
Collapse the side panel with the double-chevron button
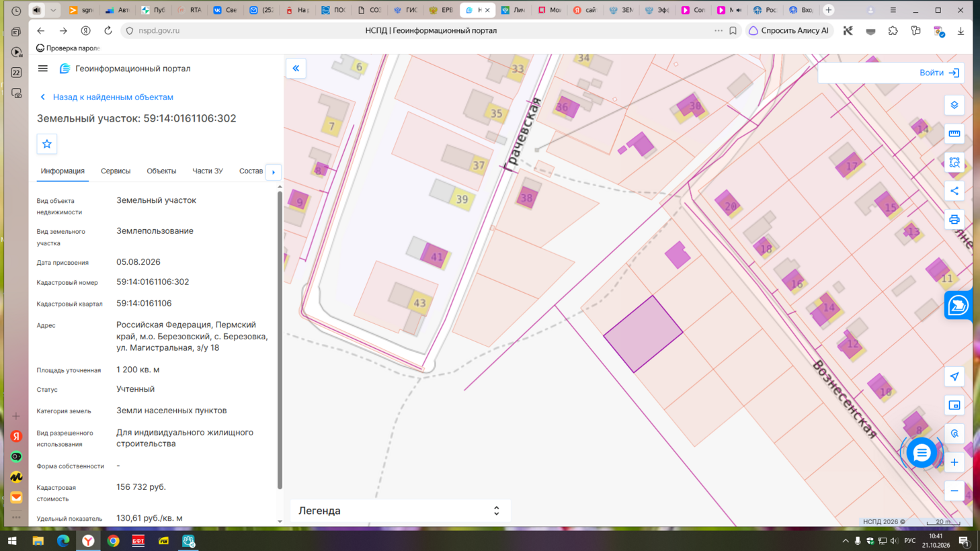296,69
